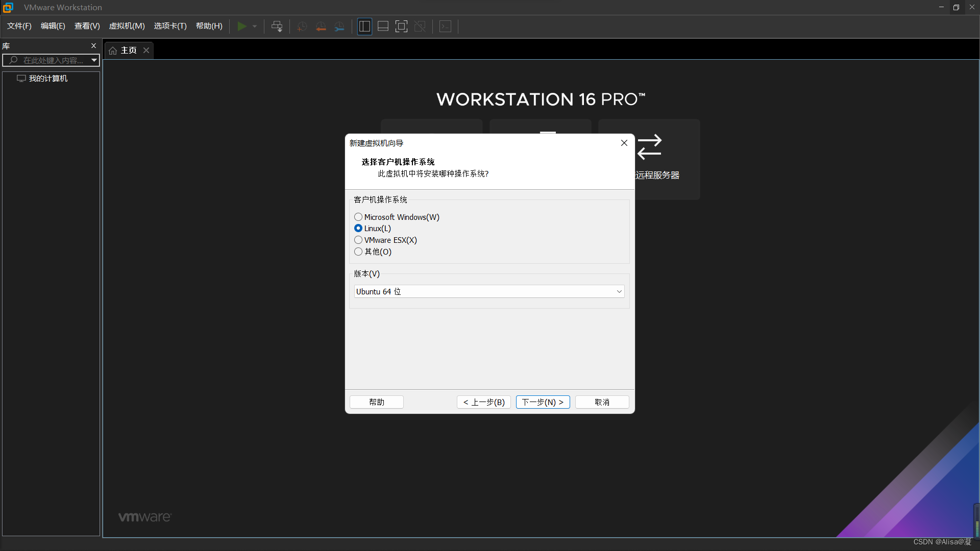Image resolution: width=980 pixels, height=551 pixels.
Task: Open the snapshot manager wrench icon
Action: (339, 26)
